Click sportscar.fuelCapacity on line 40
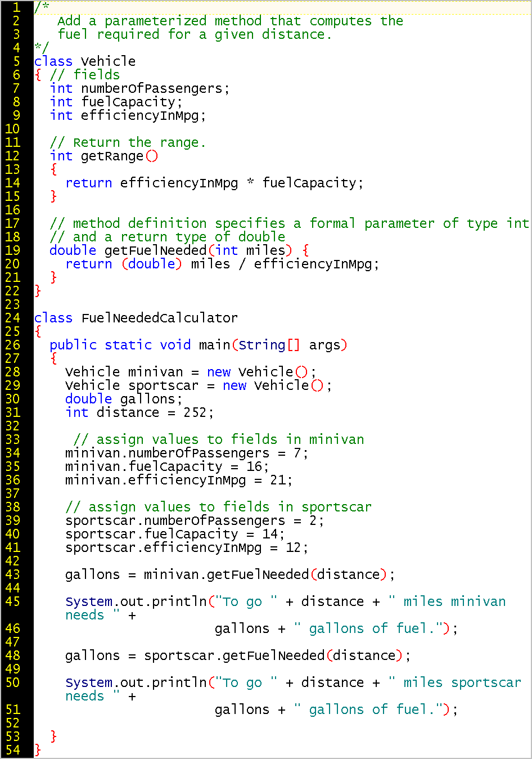The image size is (532, 759). [x=152, y=534]
